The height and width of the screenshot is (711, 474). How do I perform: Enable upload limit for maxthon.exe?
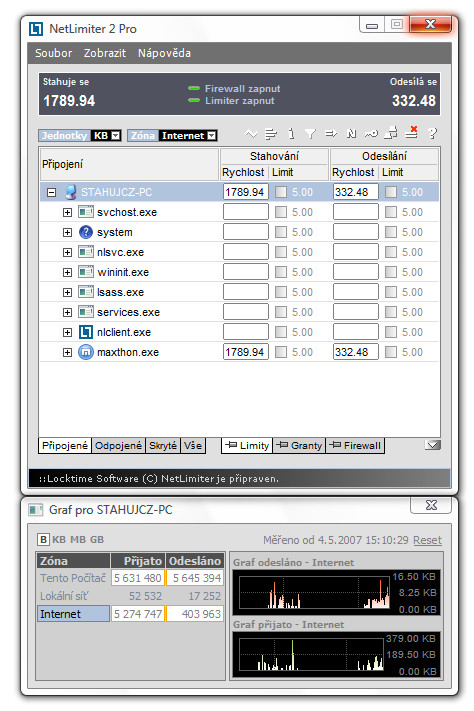(391, 352)
